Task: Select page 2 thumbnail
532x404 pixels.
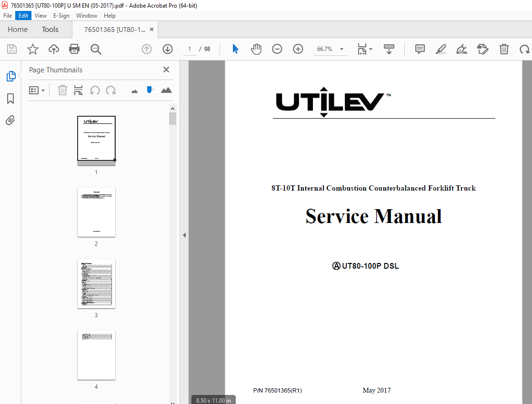Action: pyautogui.click(x=96, y=212)
